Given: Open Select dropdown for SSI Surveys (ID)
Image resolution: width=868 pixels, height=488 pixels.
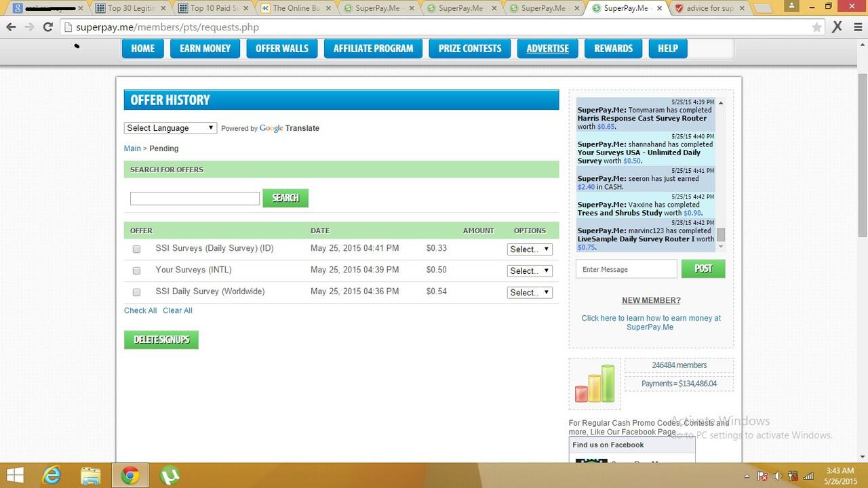Looking at the screenshot, I should (530, 249).
